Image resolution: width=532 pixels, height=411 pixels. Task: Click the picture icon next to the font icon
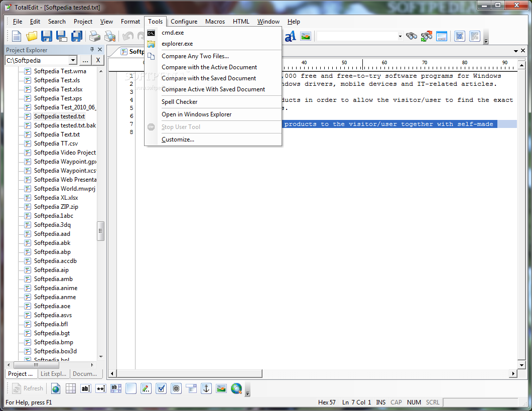pyautogui.click(x=306, y=36)
